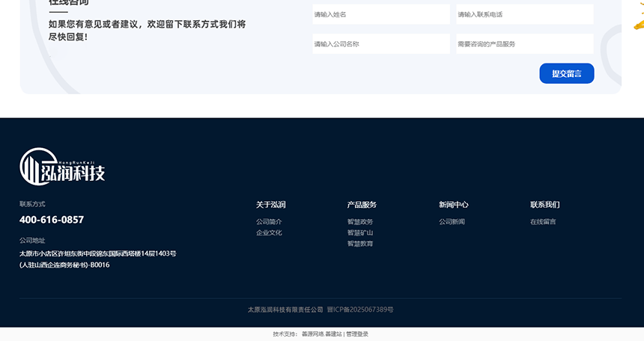644x341 pixels.
Task: Open the 关于泓润 footer heading
Action: [x=270, y=205]
